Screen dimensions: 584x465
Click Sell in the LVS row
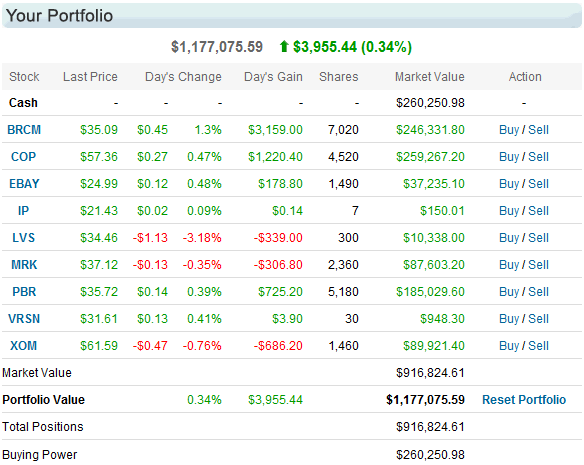coord(539,238)
